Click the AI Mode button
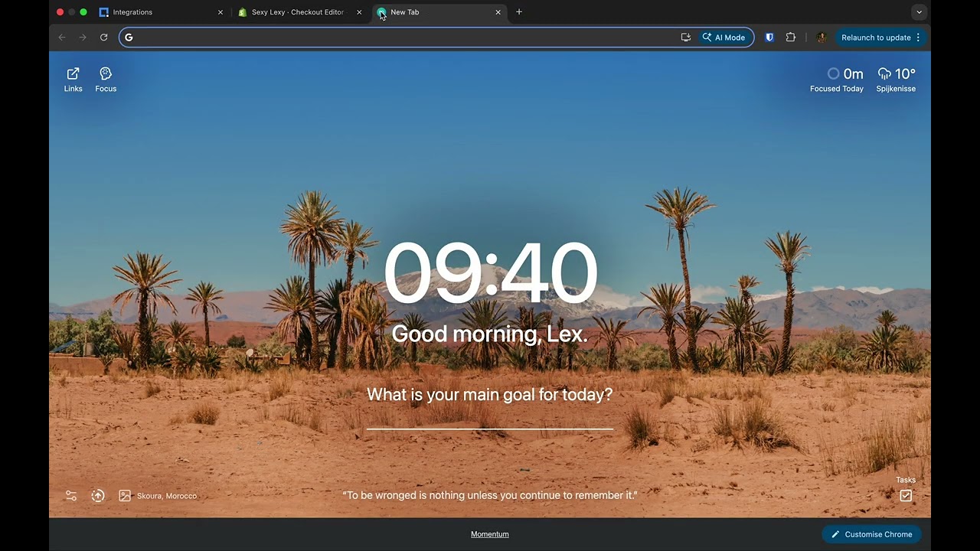The height and width of the screenshot is (551, 980). [724, 37]
